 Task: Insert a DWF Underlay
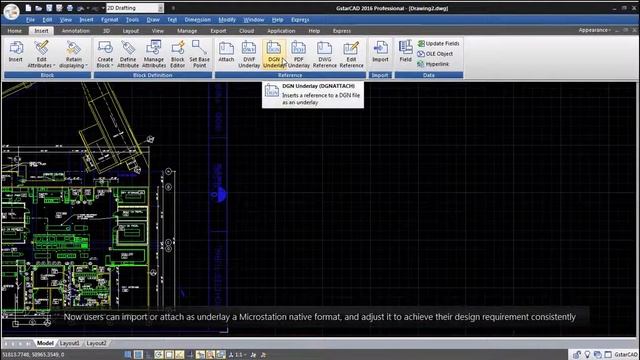249,54
